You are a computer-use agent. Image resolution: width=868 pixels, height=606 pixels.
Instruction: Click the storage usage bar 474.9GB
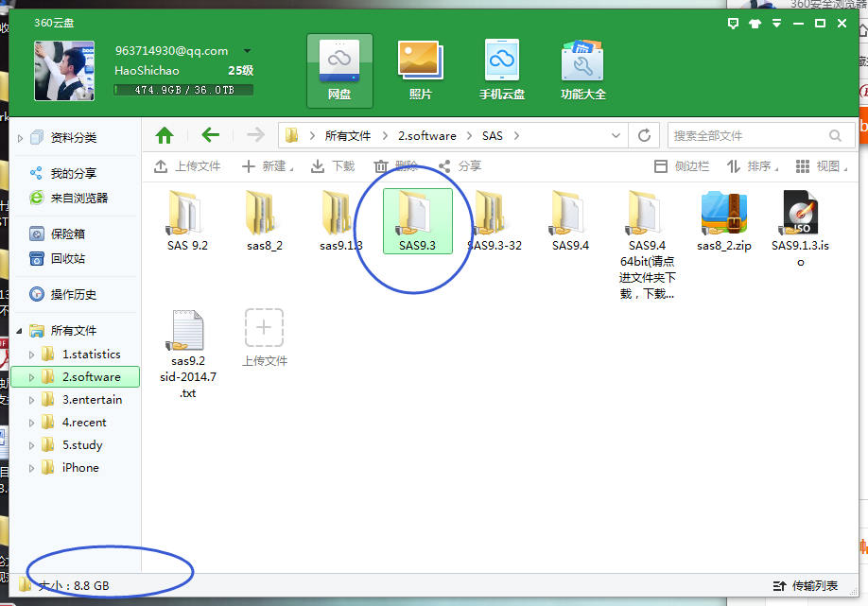[x=183, y=90]
